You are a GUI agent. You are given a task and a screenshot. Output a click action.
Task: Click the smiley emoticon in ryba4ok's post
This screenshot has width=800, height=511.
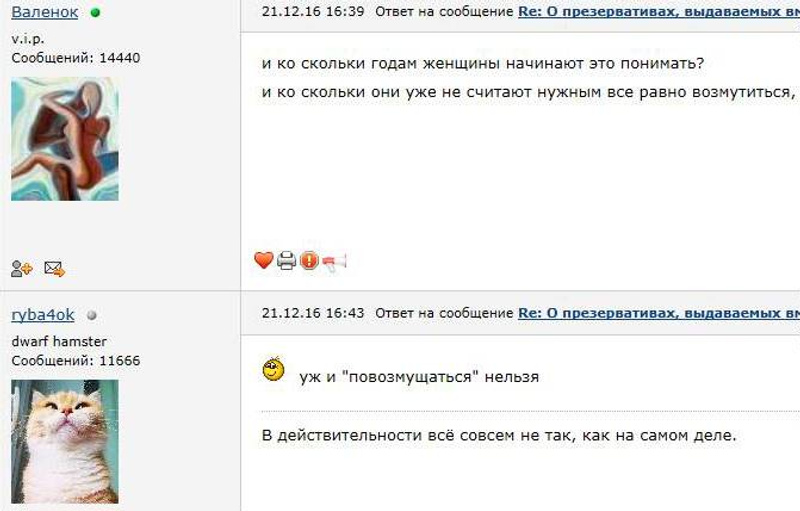coord(273,369)
